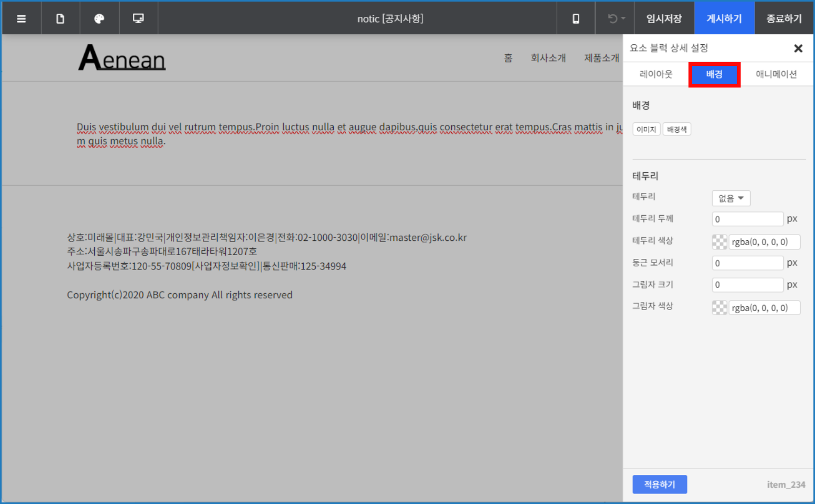Open the hamburger menu icon
This screenshot has height=504, width=815.
22,19
